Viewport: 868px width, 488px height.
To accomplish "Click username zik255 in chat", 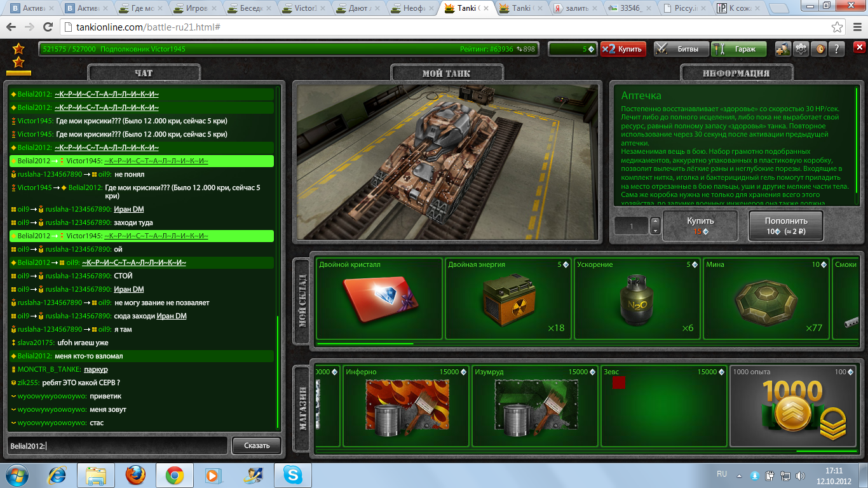I will [28, 383].
